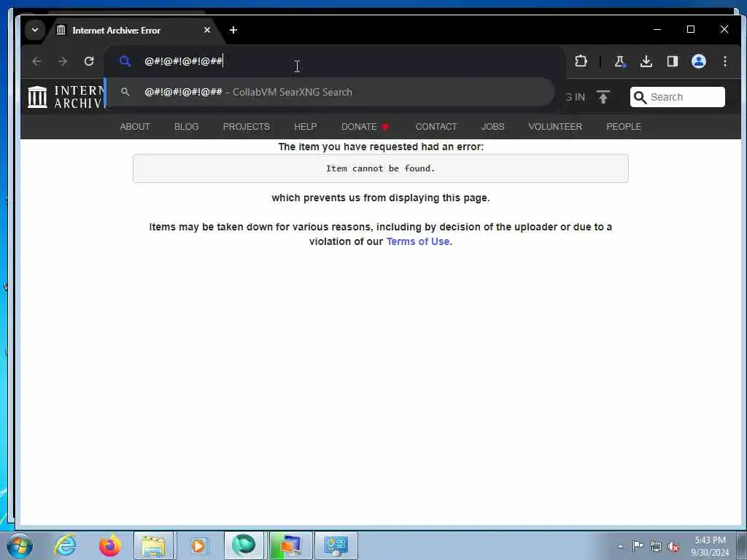Open the Windows Start orb
Screen dimensions: 747x560
click(20, 545)
